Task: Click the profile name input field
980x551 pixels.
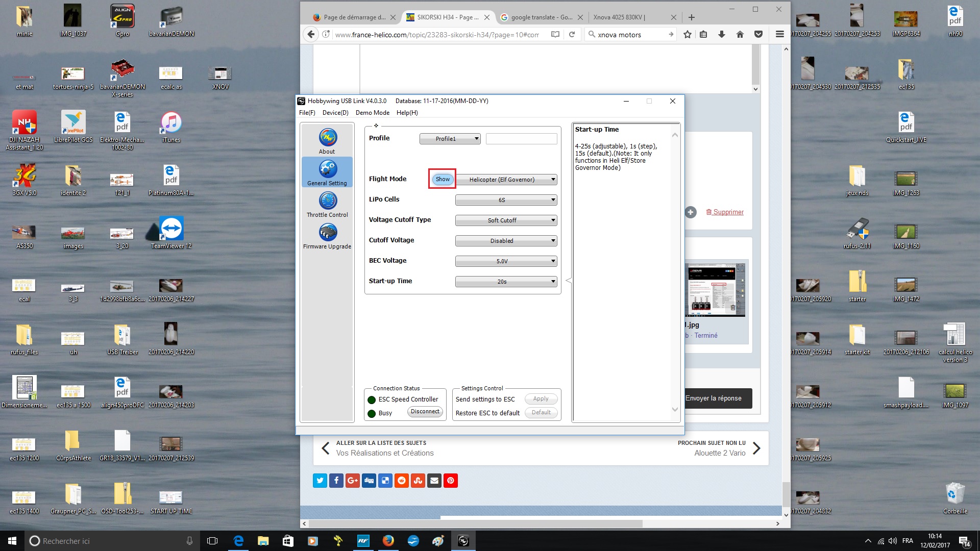Action: click(x=521, y=139)
